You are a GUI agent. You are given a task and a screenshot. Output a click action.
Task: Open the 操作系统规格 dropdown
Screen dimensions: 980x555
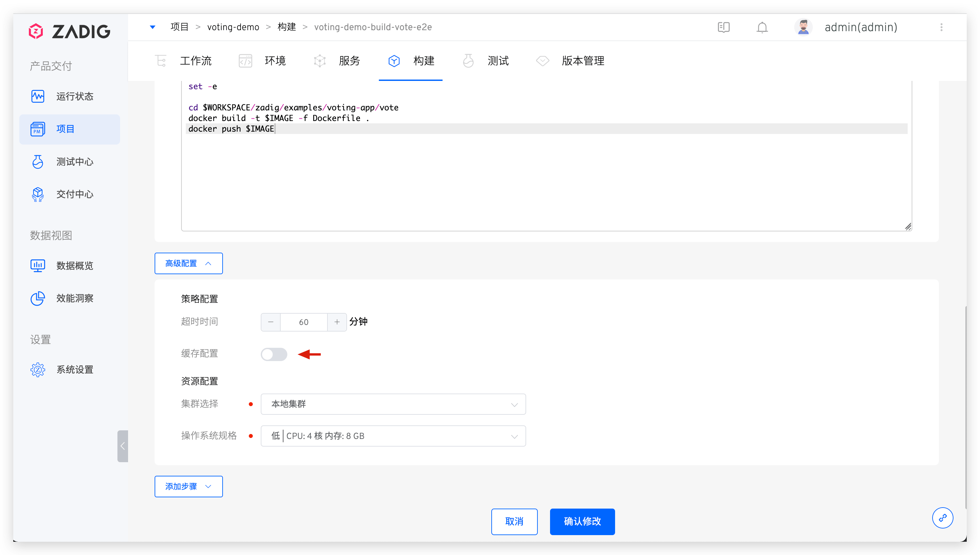(x=393, y=436)
